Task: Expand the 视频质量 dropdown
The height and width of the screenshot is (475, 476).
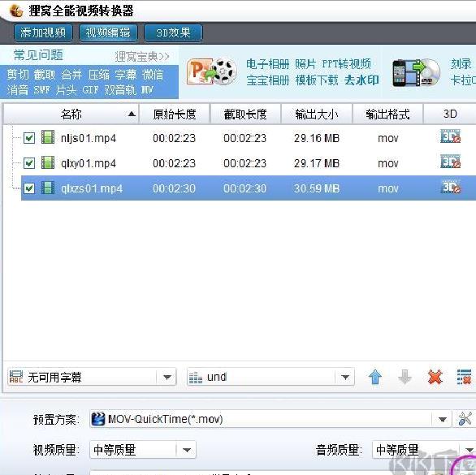Action: click(143, 450)
